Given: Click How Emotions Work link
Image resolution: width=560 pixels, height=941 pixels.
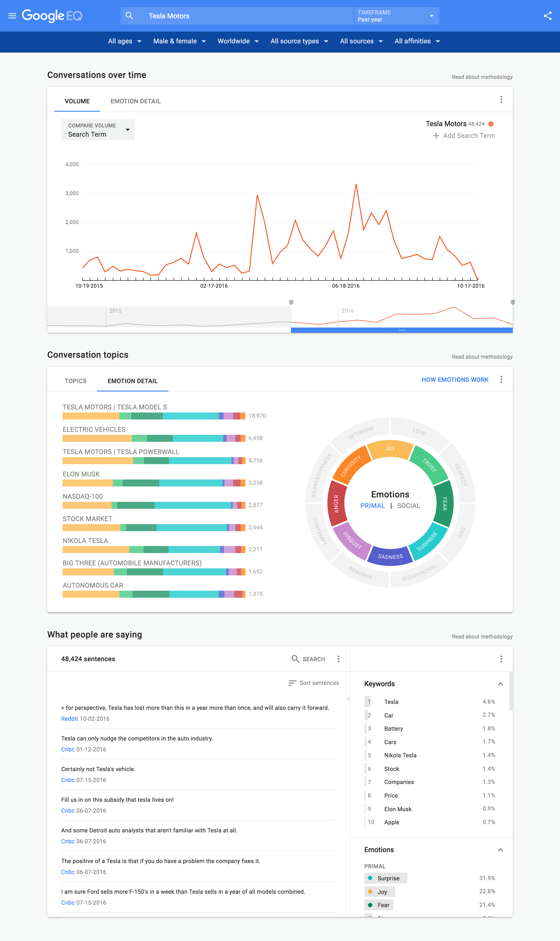Looking at the screenshot, I should (455, 379).
